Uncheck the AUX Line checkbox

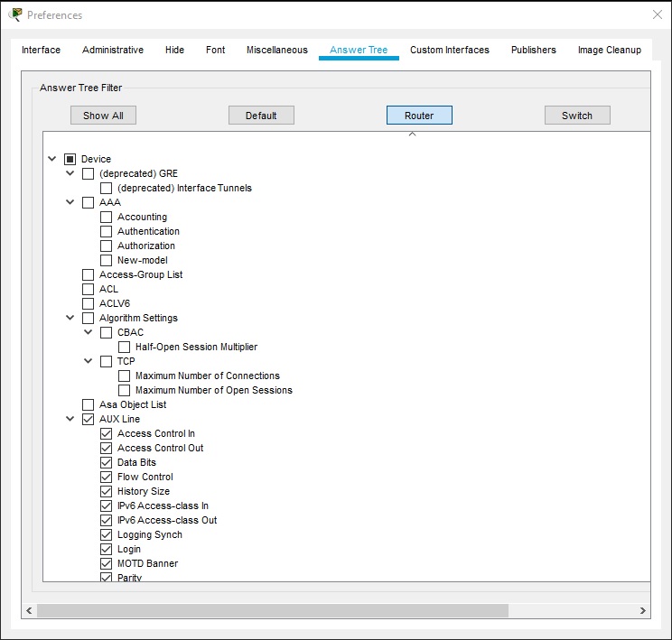(x=88, y=419)
